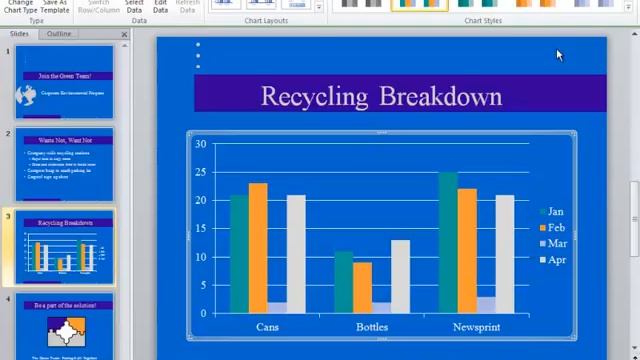This screenshot has width=640, height=360.
Task: Select the Apr legend entry
Action: (x=553, y=260)
